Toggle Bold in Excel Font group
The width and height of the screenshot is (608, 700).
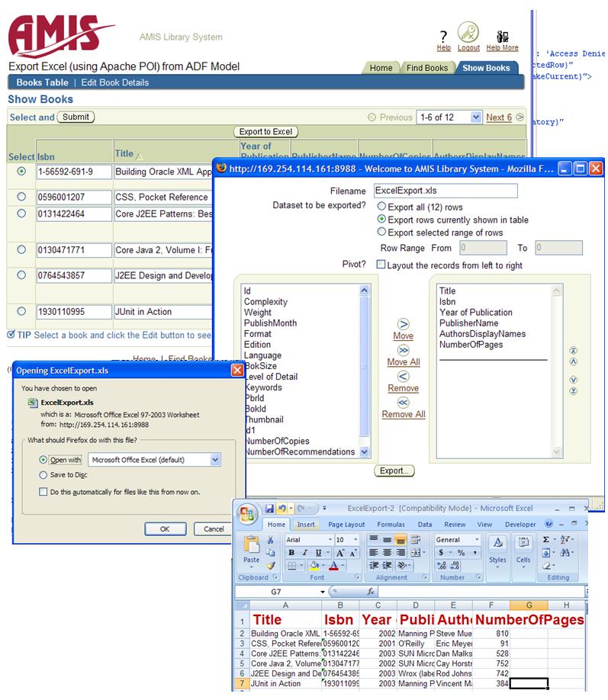pyautogui.click(x=291, y=552)
